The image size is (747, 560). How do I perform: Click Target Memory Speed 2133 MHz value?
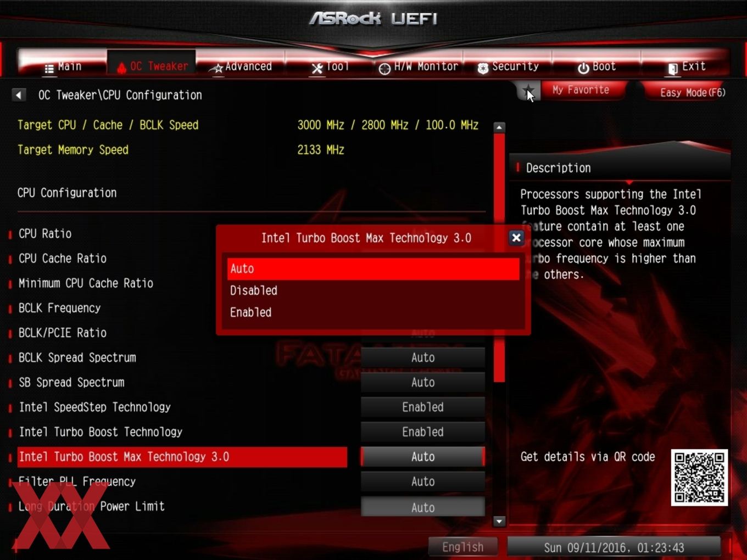click(321, 150)
